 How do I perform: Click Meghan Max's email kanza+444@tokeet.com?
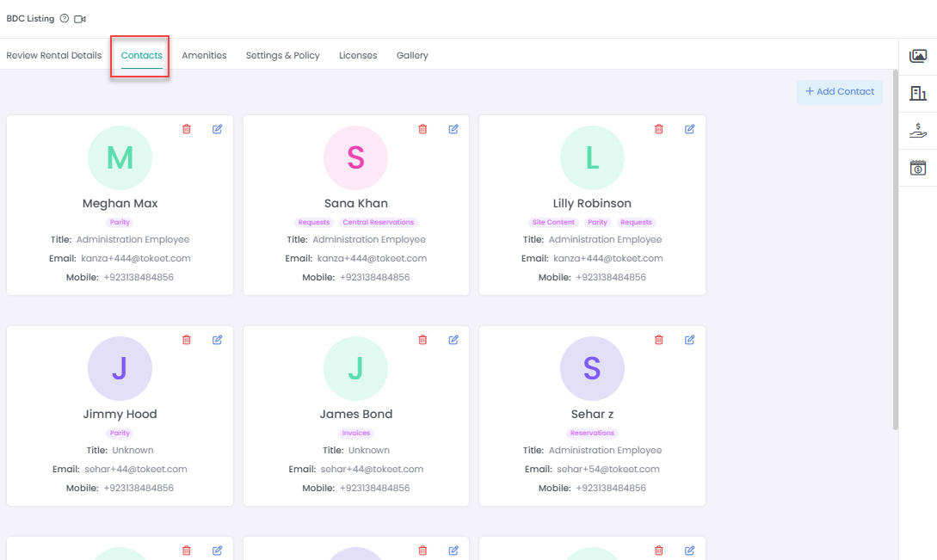click(x=136, y=259)
